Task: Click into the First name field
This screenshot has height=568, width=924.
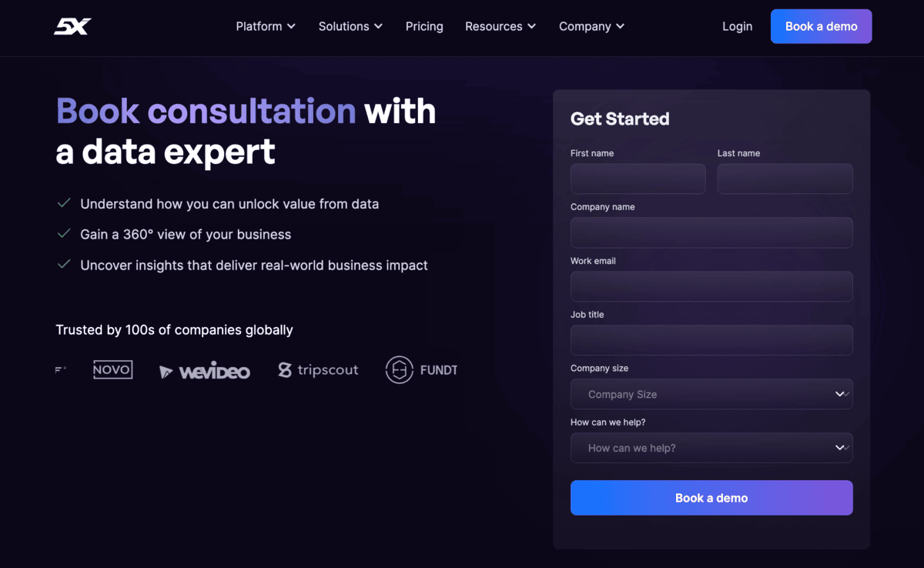Action: pyautogui.click(x=638, y=179)
